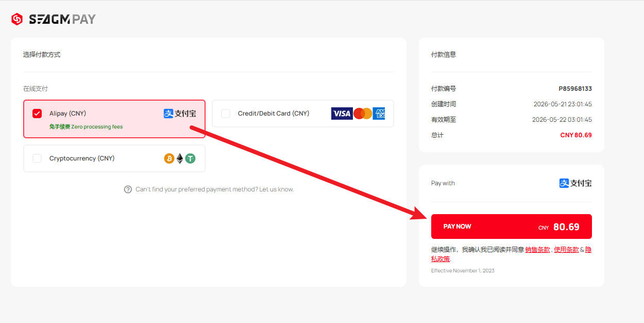Image resolution: width=644 pixels, height=323 pixels.
Task: Open the 使用条款 link
Action: [566, 250]
